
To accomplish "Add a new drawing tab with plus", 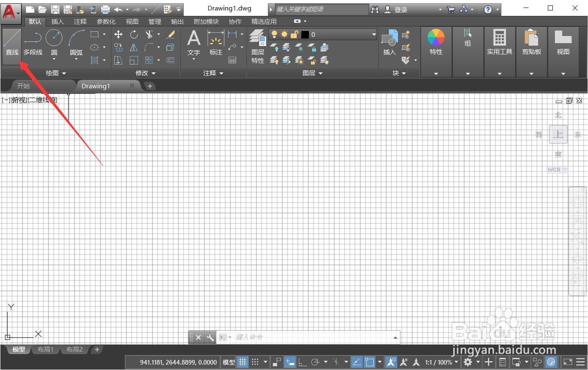I will coord(150,86).
